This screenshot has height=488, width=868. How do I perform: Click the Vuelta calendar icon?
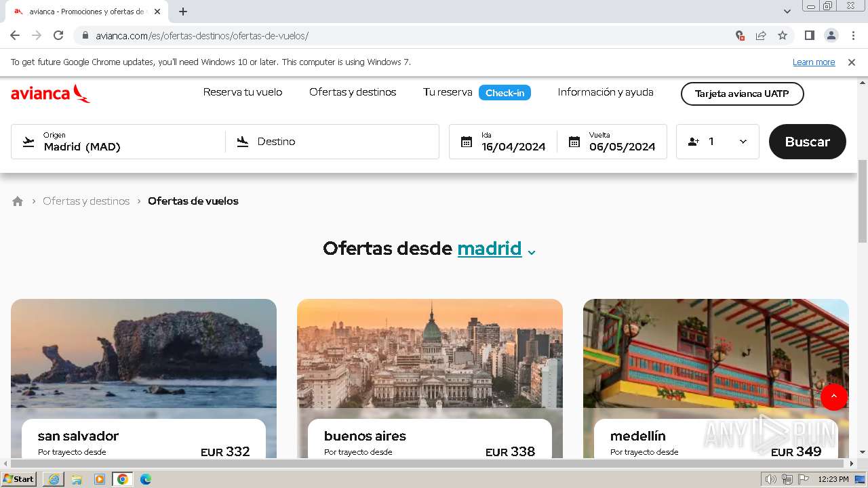[x=574, y=142]
